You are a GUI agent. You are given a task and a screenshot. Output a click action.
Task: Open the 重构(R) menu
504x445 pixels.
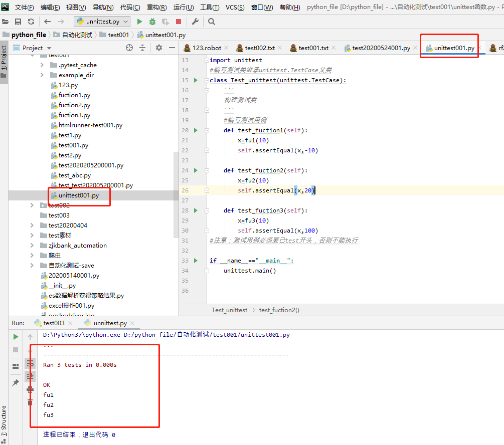tap(157, 7)
